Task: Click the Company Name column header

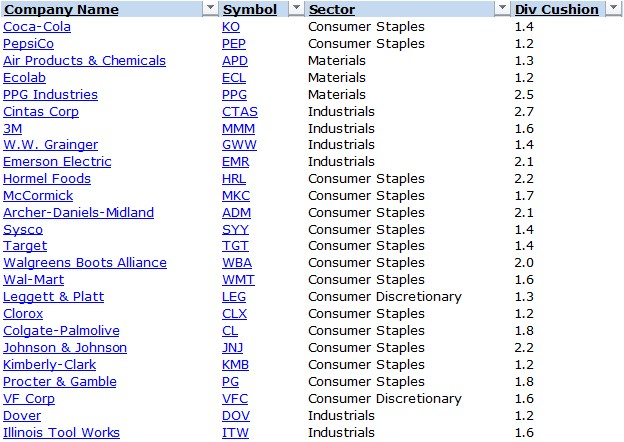Action: click(75, 9)
